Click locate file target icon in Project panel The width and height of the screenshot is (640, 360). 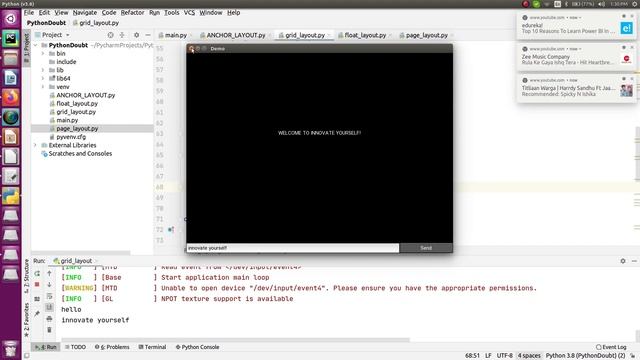(x=110, y=35)
